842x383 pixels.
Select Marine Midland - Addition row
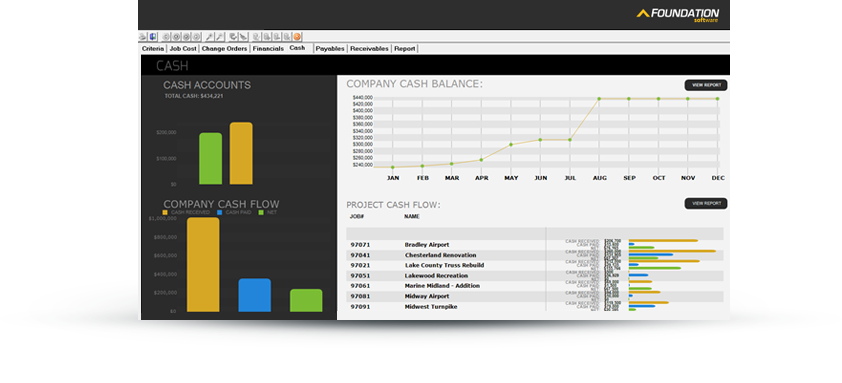point(535,286)
